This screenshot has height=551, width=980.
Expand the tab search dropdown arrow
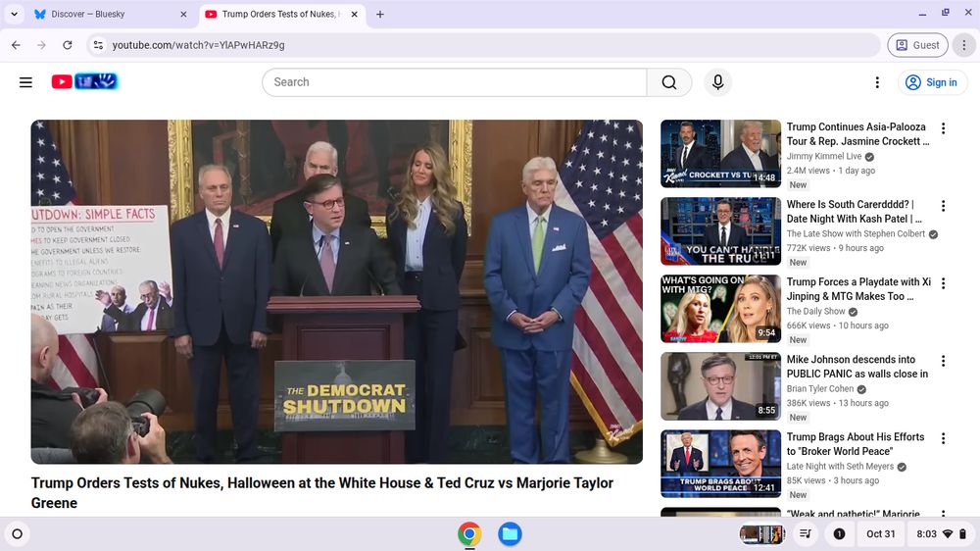(14, 14)
